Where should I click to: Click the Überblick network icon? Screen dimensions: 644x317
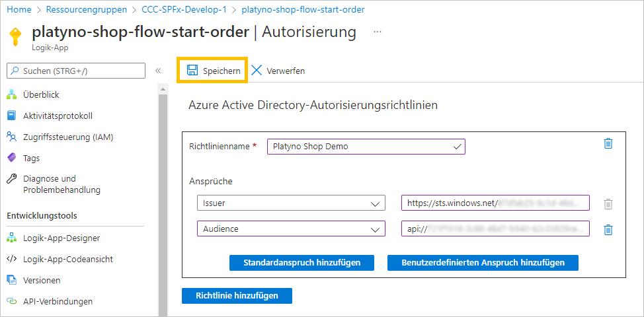[12, 94]
